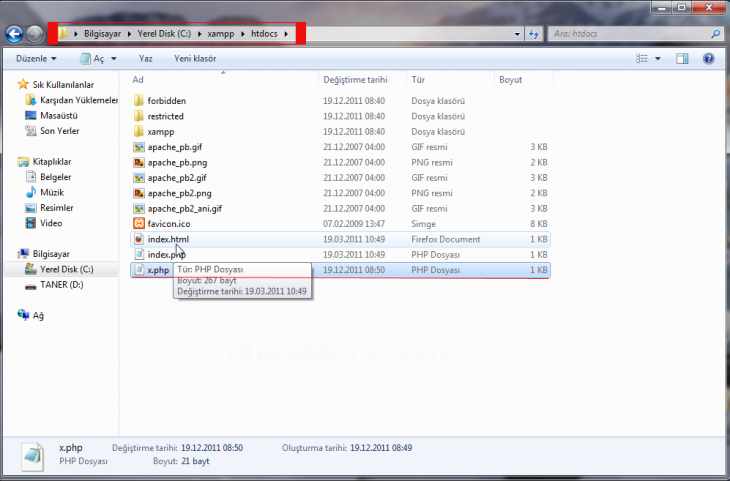Image resolution: width=730 pixels, height=481 pixels.
Task: Expand arrow after Bilgisayar in breadcrumb
Action: click(129, 34)
